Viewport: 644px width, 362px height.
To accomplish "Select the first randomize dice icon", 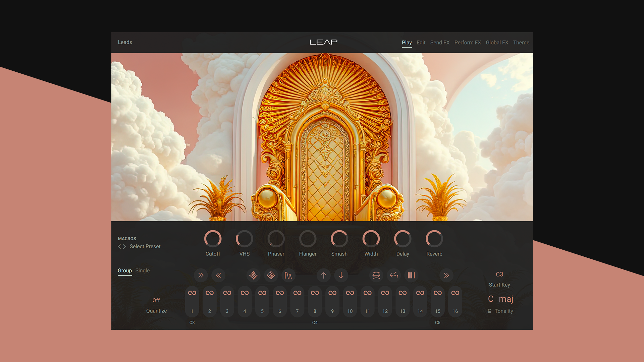I will 253,275.
